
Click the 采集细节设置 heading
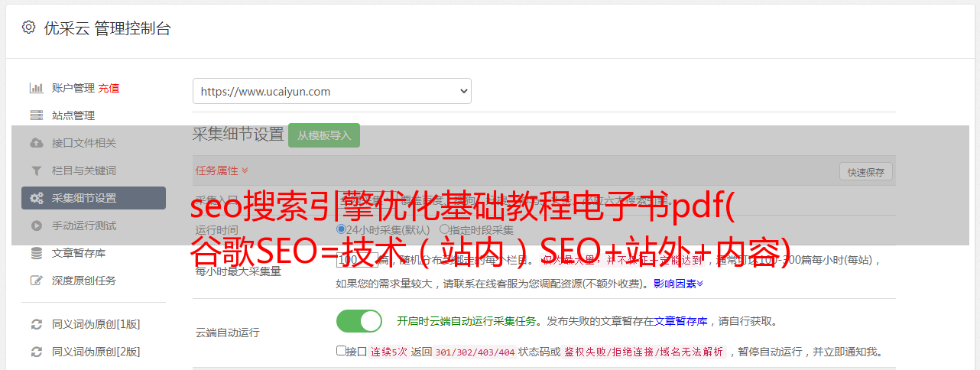pyautogui.click(x=239, y=135)
